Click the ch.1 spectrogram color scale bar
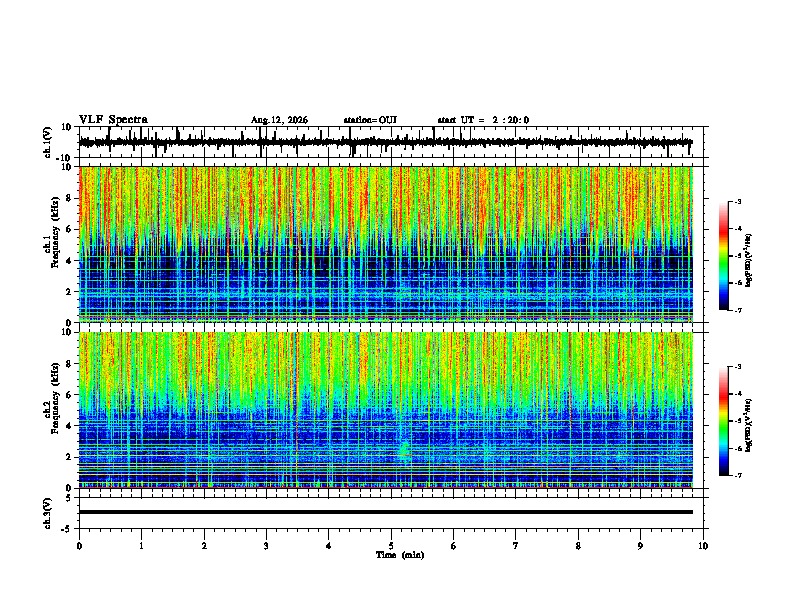The width and height of the screenshot is (792, 612). pyautogui.click(x=724, y=256)
